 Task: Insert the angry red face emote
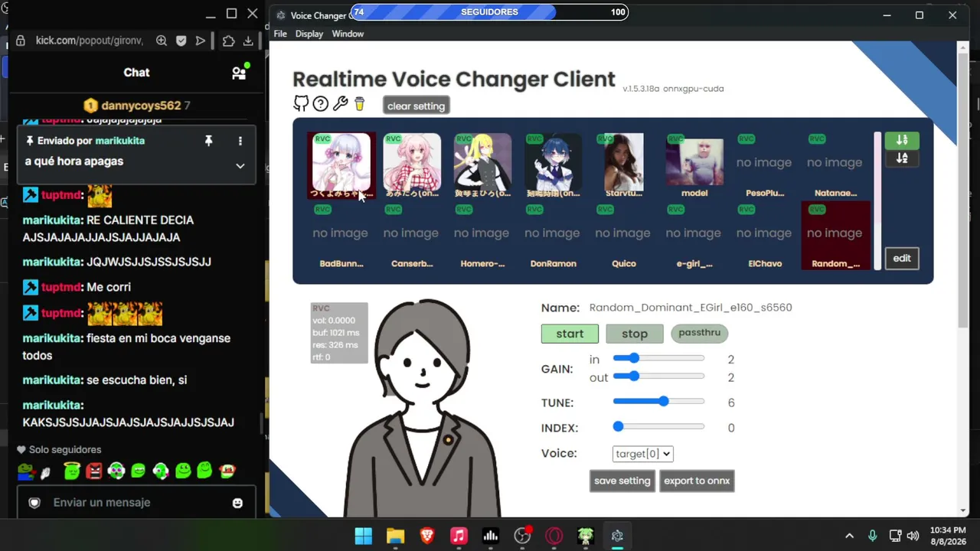coord(94,471)
